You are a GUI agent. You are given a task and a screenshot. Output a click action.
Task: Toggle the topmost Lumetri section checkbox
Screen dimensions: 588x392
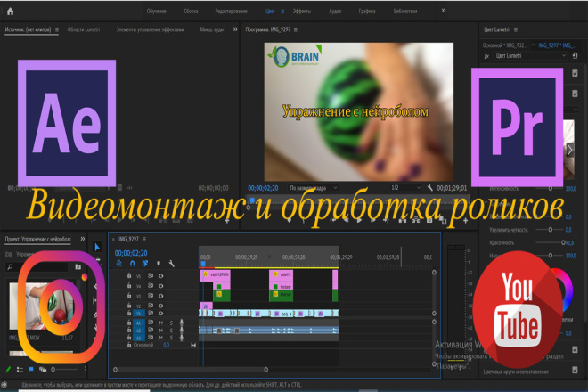pyautogui.click(x=575, y=73)
